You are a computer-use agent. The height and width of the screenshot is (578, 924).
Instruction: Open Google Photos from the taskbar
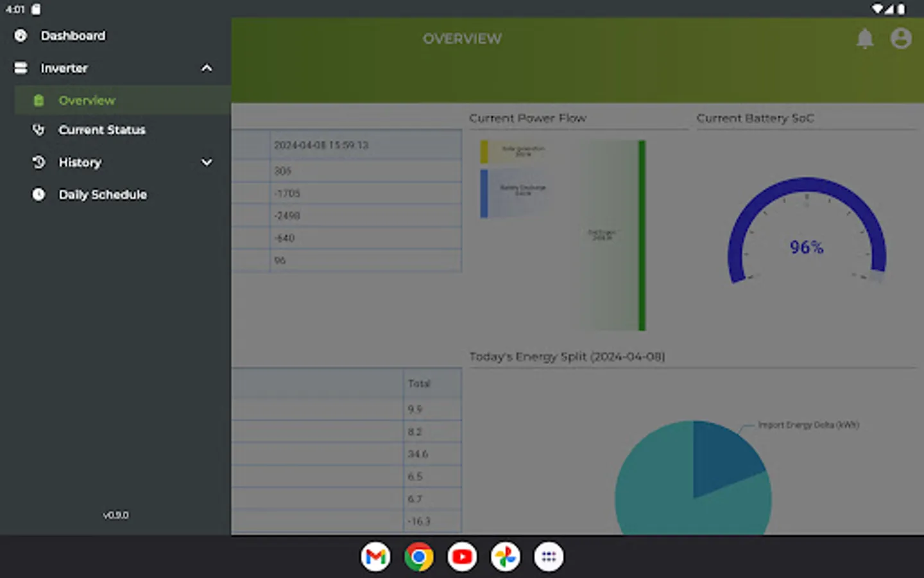click(506, 557)
